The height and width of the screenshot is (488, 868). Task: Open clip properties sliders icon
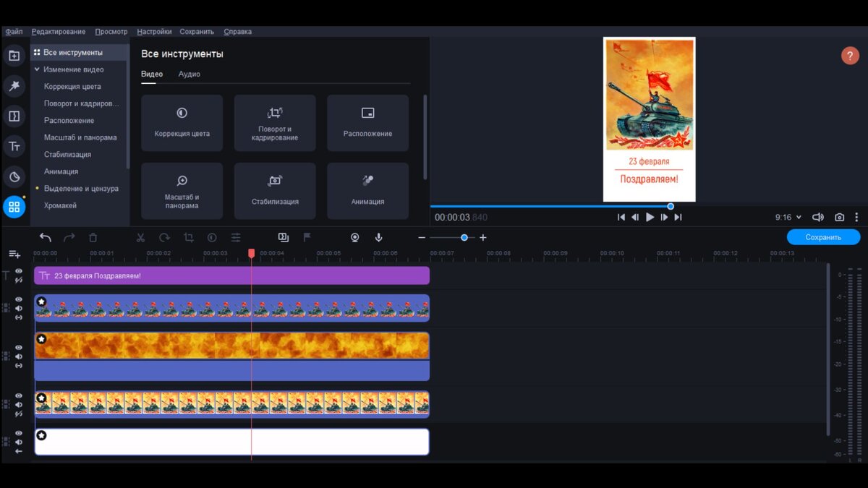point(236,237)
